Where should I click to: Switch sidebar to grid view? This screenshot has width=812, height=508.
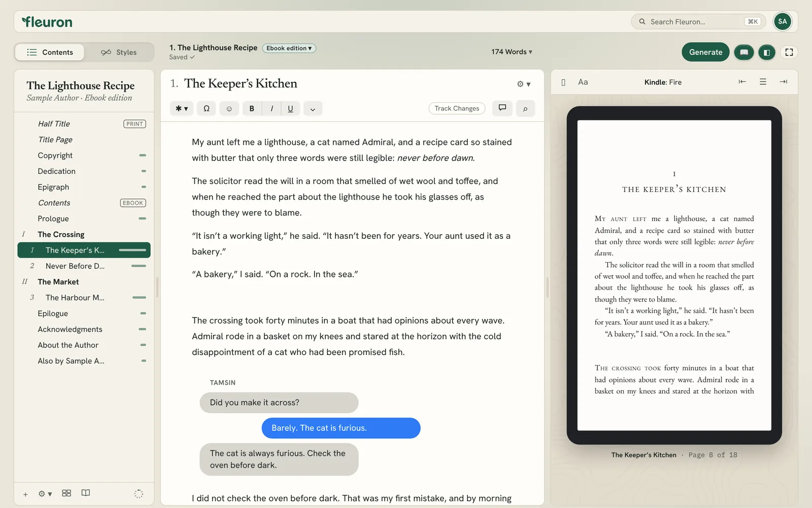pyautogui.click(x=66, y=493)
